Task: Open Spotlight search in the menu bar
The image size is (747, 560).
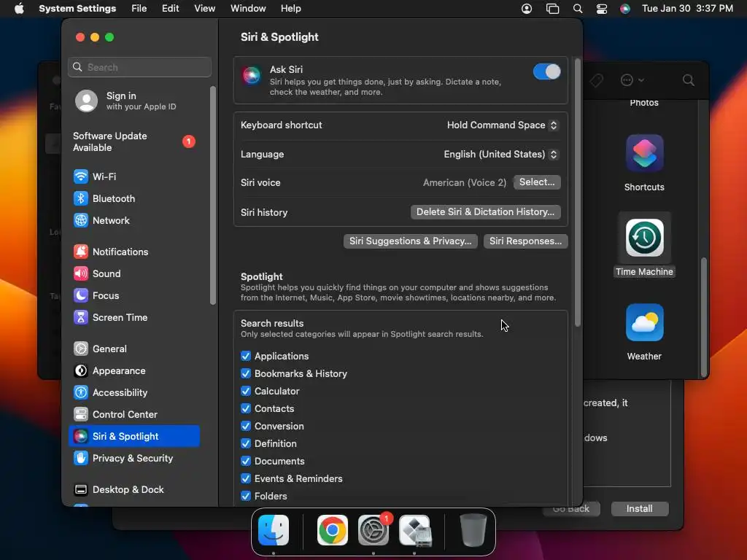Action: click(578, 9)
